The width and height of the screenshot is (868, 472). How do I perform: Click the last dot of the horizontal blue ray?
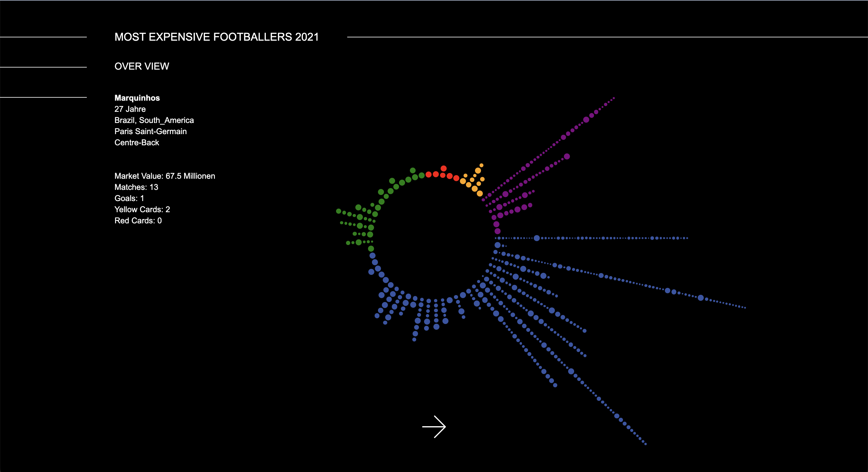[687, 238]
